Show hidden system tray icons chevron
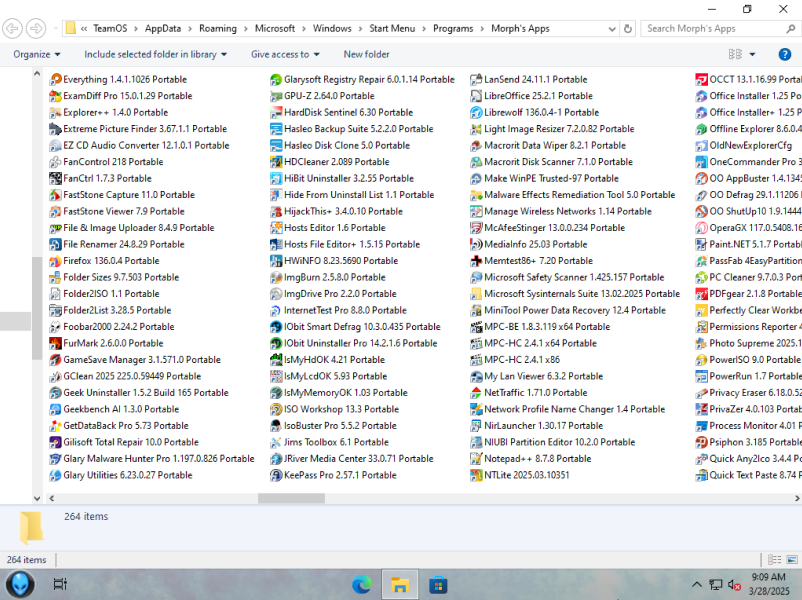802x600 pixels. [697, 584]
